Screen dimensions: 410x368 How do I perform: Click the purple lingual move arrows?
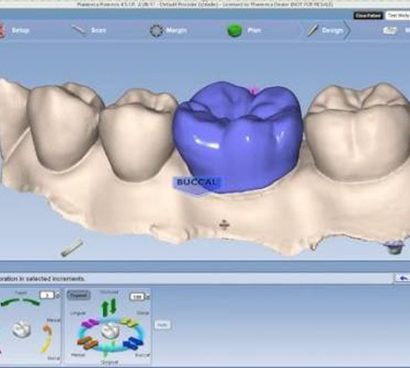pyautogui.click(x=90, y=323)
